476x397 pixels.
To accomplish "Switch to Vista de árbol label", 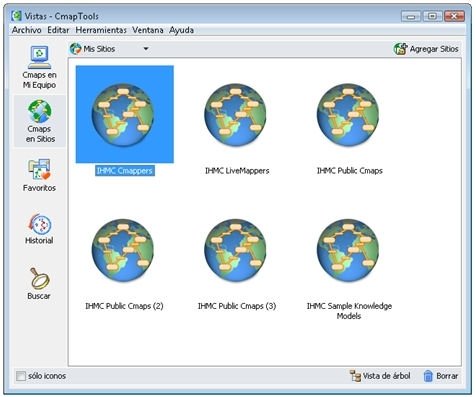I will tap(386, 376).
